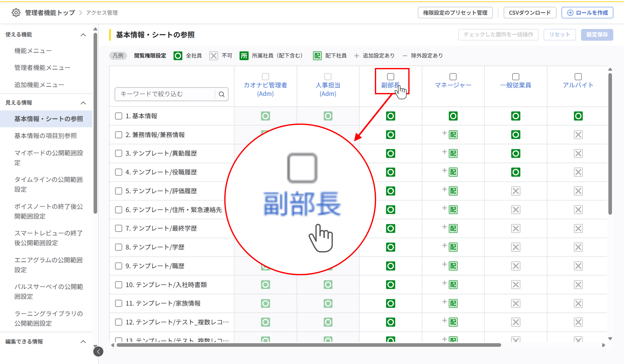
Task: Click カオナビ管理者 permission icon for 1. 基本情報
Action: (x=266, y=116)
